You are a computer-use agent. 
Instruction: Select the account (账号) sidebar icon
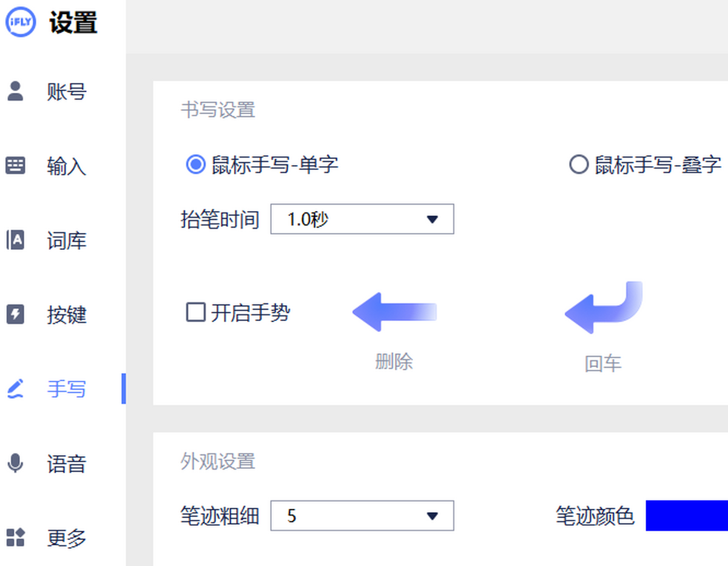[15, 92]
